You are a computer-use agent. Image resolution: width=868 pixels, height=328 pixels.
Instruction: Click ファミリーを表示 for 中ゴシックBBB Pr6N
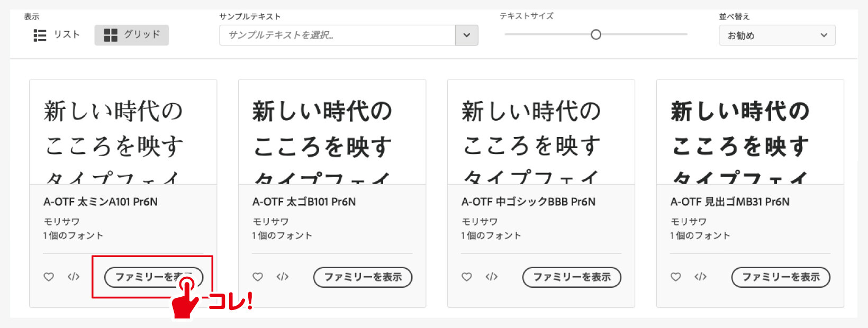pos(572,277)
